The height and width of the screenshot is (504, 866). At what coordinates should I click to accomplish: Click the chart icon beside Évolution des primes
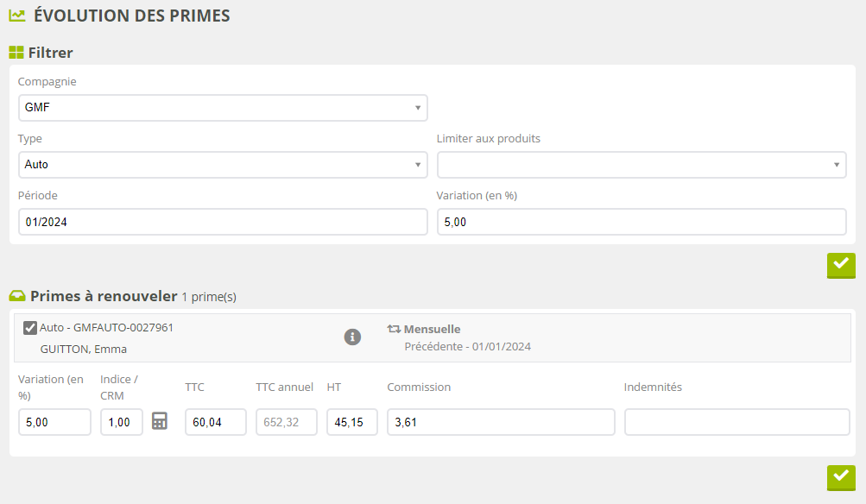point(16,16)
